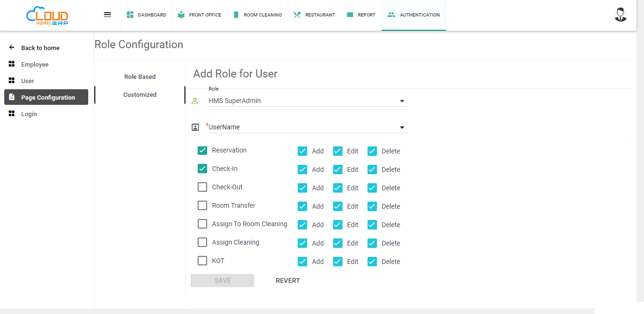The image size is (644, 314).
Task: Open the Report menu
Action: 361,15
